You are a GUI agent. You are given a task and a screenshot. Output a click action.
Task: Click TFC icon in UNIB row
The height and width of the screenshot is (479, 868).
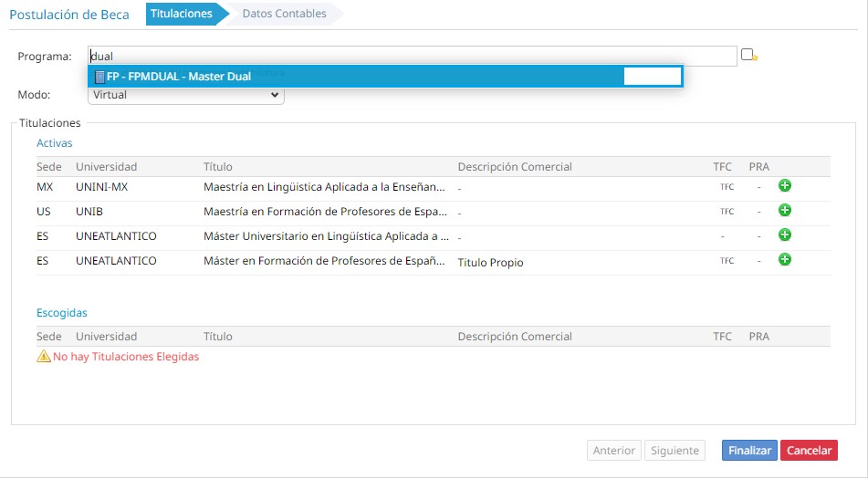tap(727, 212)
